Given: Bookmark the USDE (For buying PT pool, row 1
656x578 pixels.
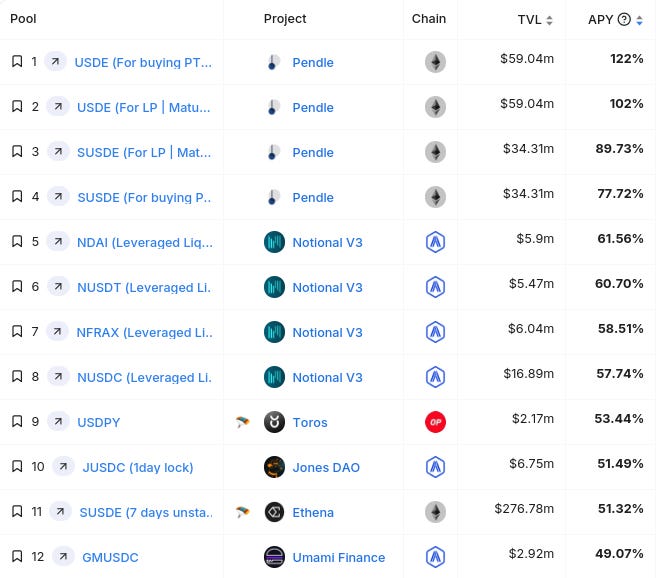Looking at the screenshot, I should 17,61.
